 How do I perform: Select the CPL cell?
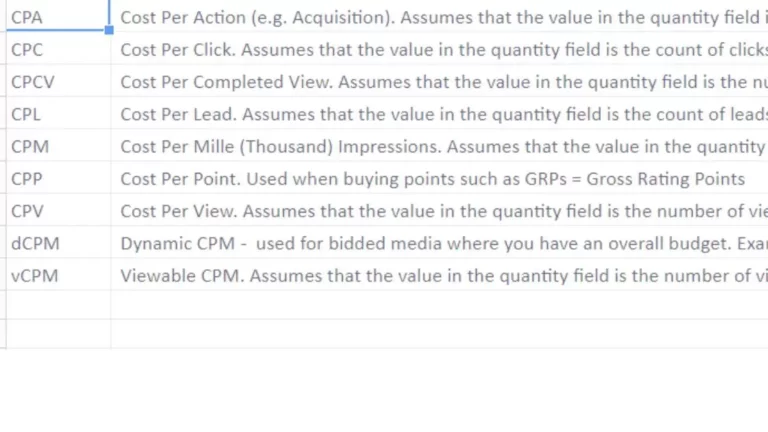(x=55, y=114)
